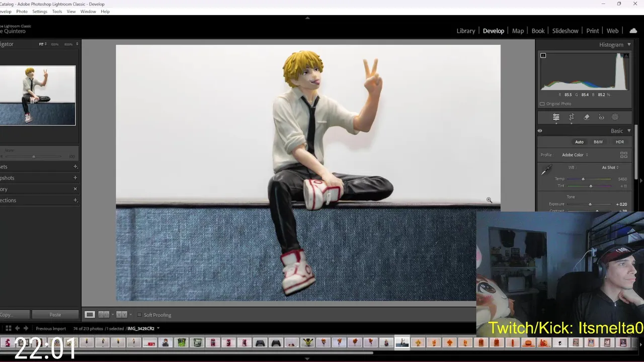
Task: Open the Profile browser grid icon
Action: coord(624,155)
